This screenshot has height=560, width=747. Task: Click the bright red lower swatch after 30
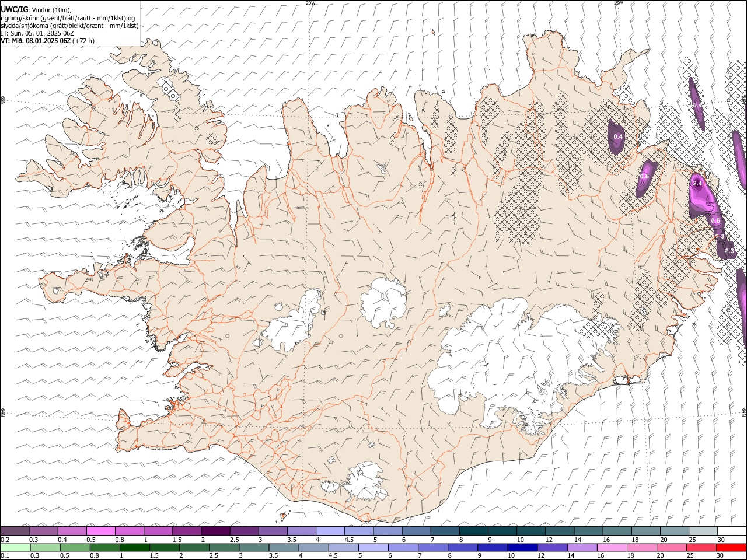tap(731, 547)
